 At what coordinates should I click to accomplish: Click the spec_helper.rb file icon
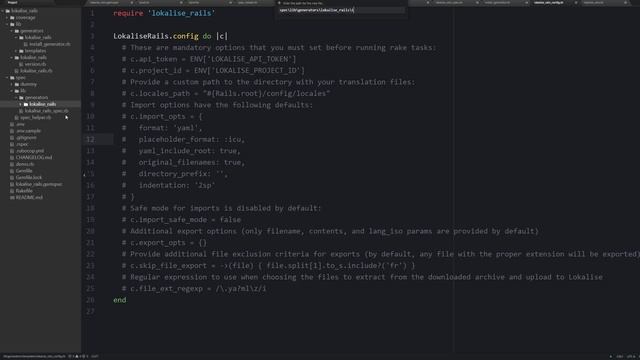pyautogui.click(x=17, y=118)
